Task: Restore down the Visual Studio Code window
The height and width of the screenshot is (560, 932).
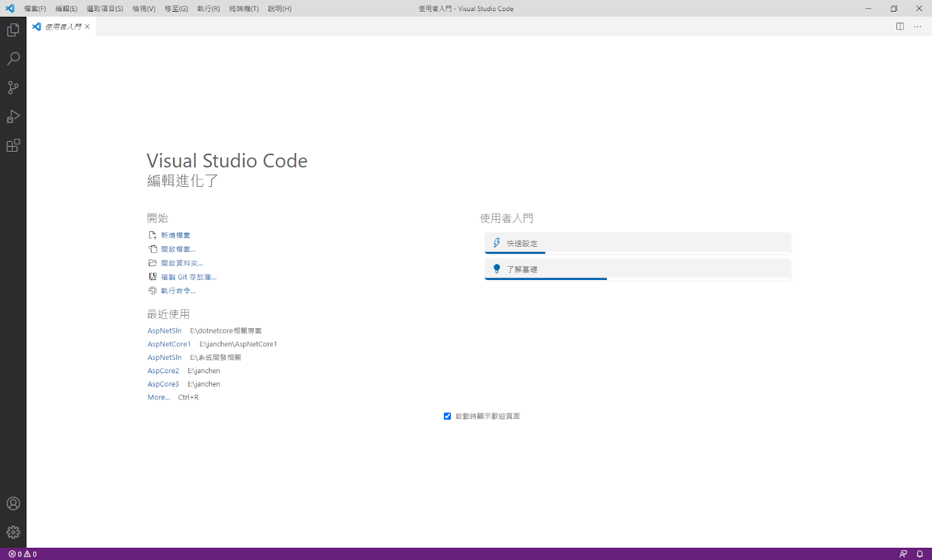Action: tap(894, 9)
